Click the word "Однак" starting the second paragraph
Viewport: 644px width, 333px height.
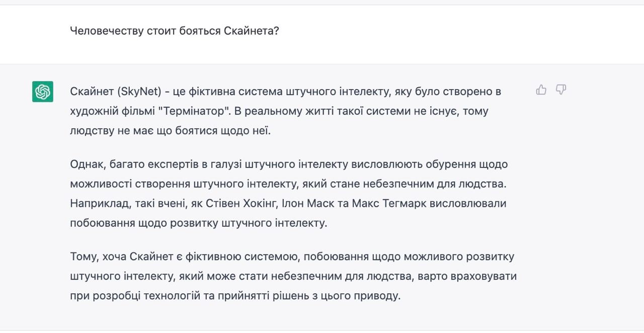click(87, 164)
